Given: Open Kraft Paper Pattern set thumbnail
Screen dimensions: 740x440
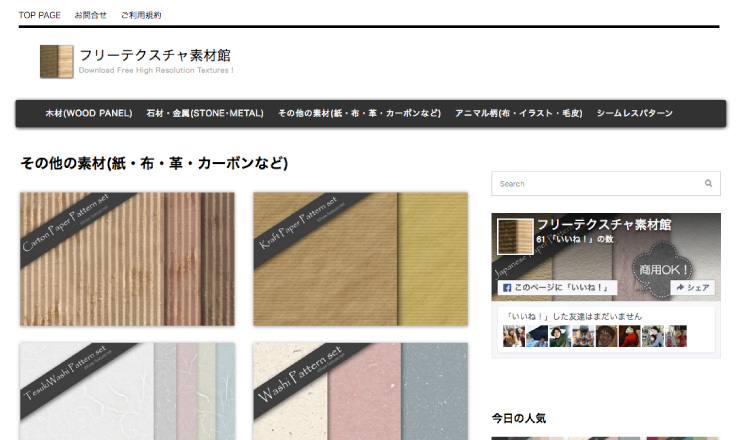Looking at the screenshot, I should 361,259.
